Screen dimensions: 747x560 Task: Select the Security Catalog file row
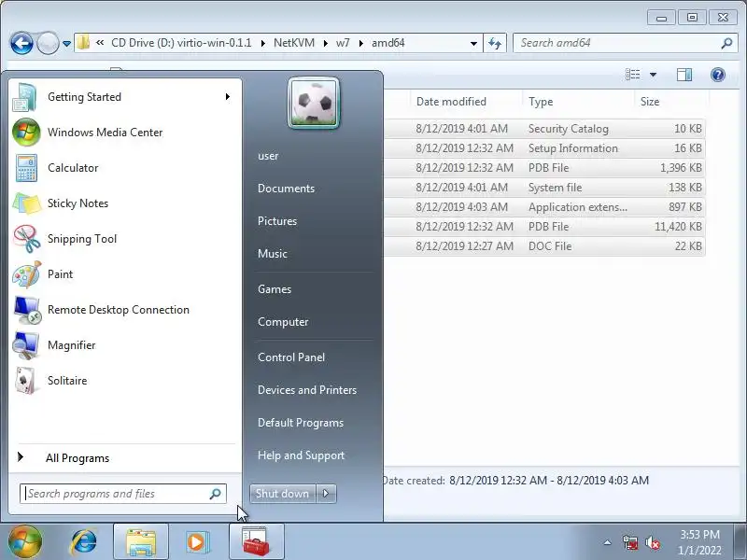coord(544,129)
